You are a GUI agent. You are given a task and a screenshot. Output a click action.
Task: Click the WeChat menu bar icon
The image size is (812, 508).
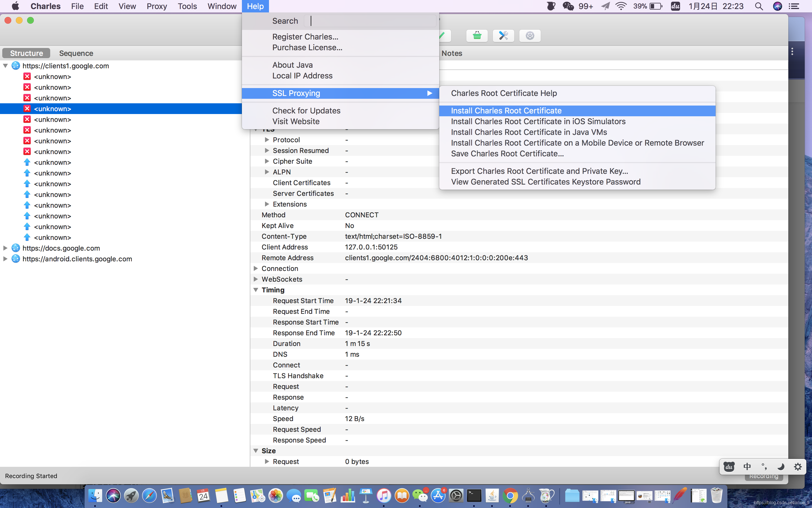[568, 6]
